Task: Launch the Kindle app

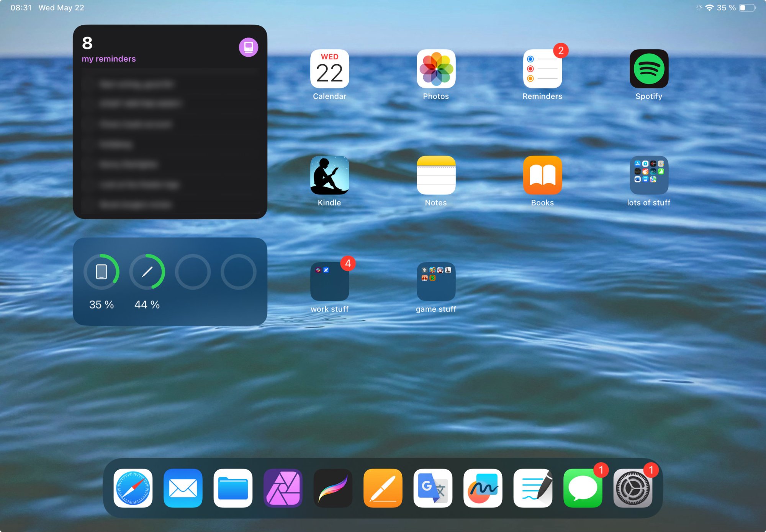Action: [x=329, y=175]
